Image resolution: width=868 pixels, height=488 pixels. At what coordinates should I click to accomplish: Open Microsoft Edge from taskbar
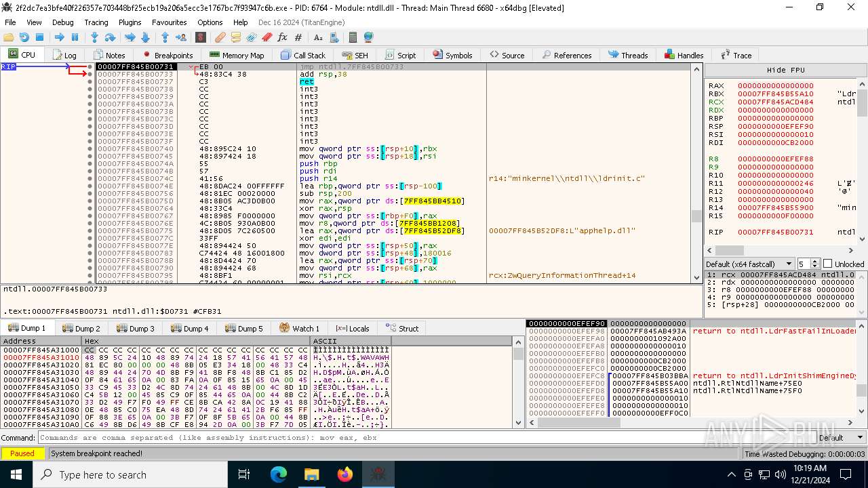click(x=279, y=474)
